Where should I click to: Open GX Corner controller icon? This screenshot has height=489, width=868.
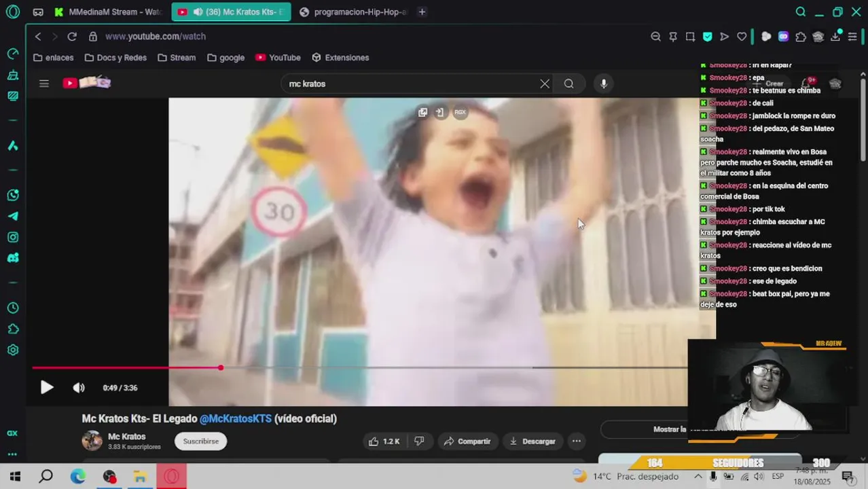tap(38, 12)
